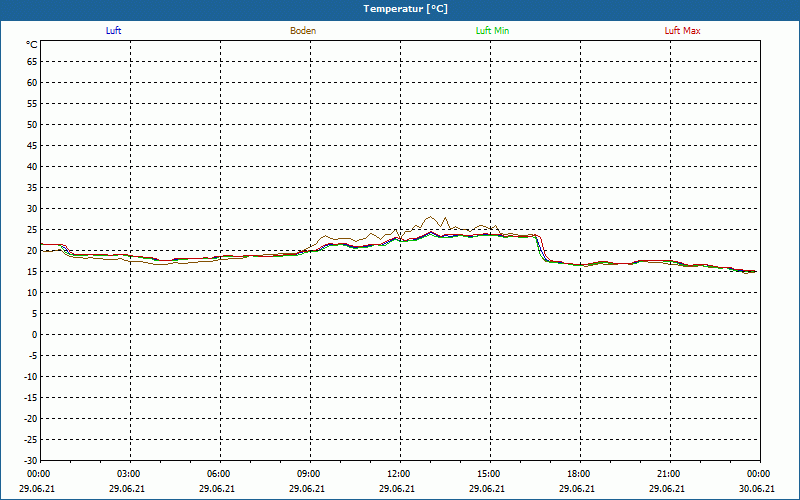Click the 35 value on Y axis
The width and height of the screenshot is (800, 500).
[32, 188]
